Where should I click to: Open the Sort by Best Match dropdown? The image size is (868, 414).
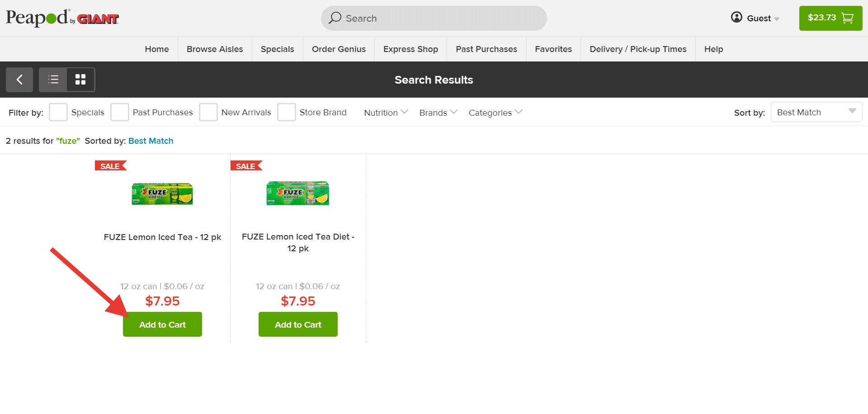(816, 112)
